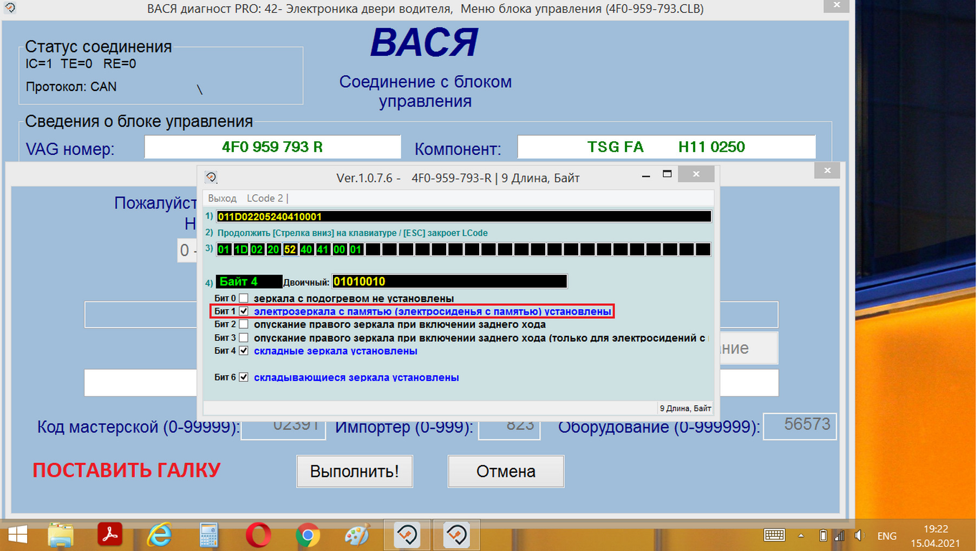Screen dimensions: 980x551
Task: Select highlighted byte 52 in the byte row
Action: 290,250
